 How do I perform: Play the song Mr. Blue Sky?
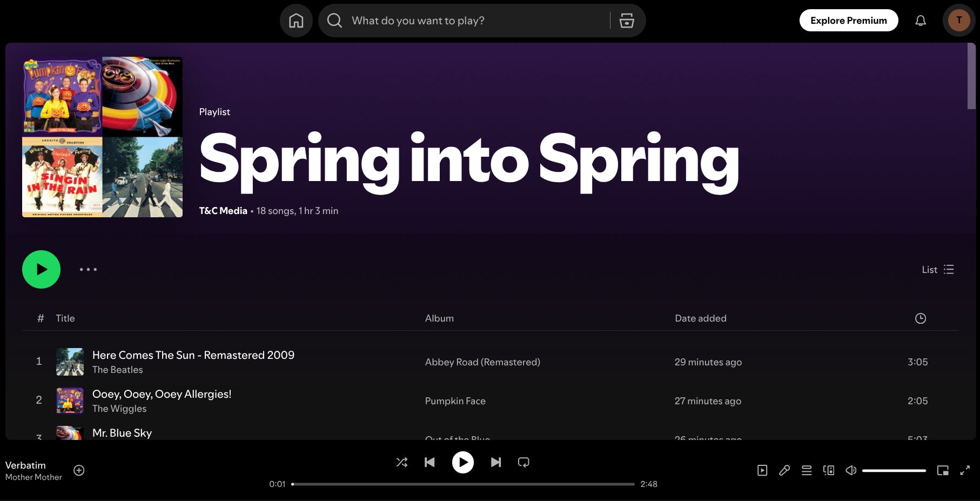pos(122,432)
